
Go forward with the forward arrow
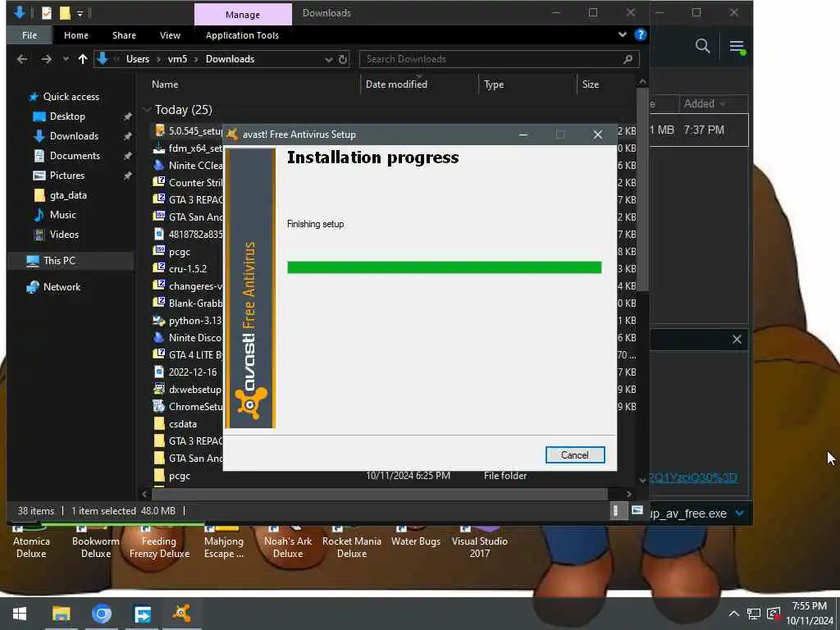coord(47,59)
